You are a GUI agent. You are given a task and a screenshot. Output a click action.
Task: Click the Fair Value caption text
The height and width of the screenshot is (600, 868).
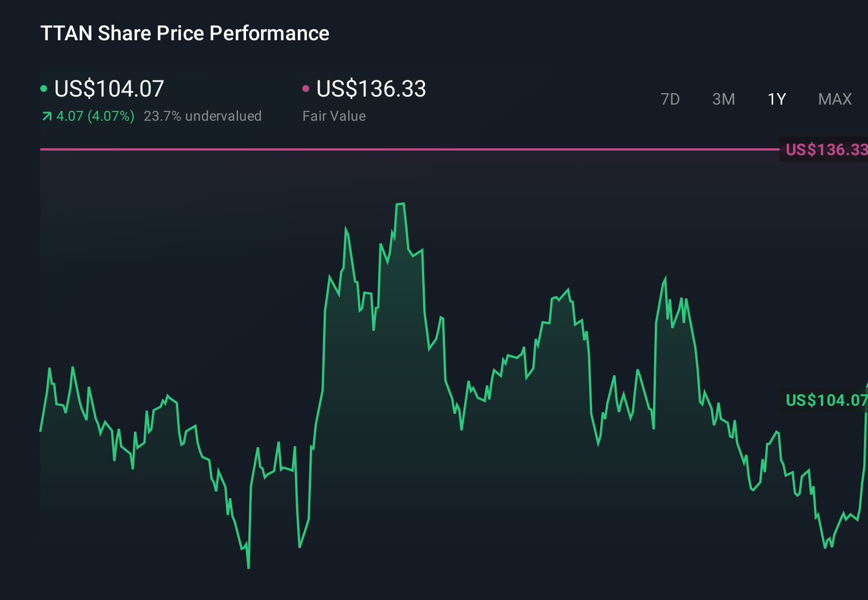(334, 116)
